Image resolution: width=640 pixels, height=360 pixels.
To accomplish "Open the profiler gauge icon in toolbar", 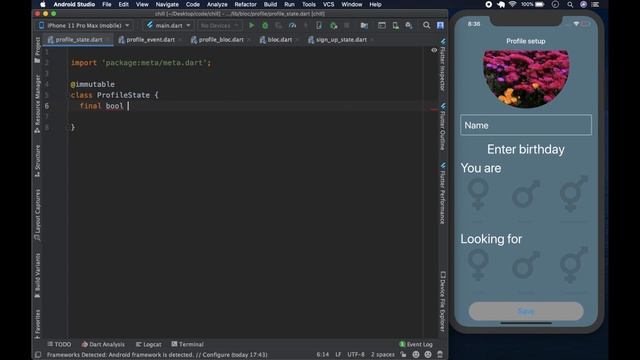I will click(x=292, y=25).
